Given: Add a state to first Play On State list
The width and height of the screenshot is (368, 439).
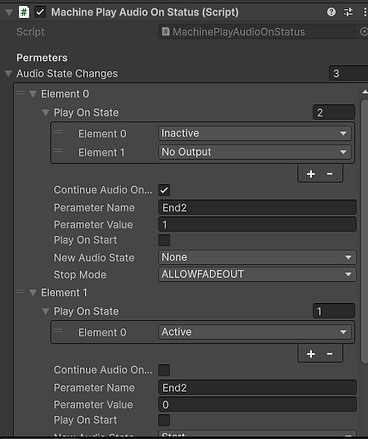Looking at the screenshot, I should coord(311,174).
